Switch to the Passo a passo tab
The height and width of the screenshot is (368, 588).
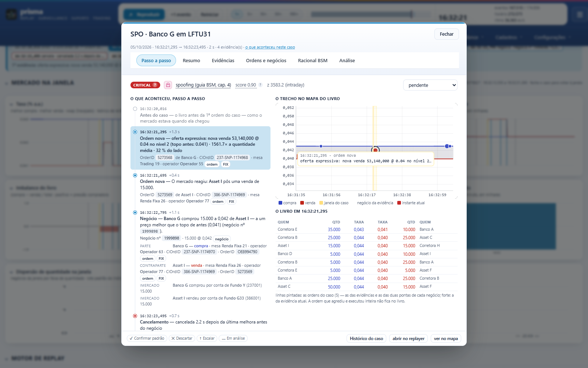point(156,60)
